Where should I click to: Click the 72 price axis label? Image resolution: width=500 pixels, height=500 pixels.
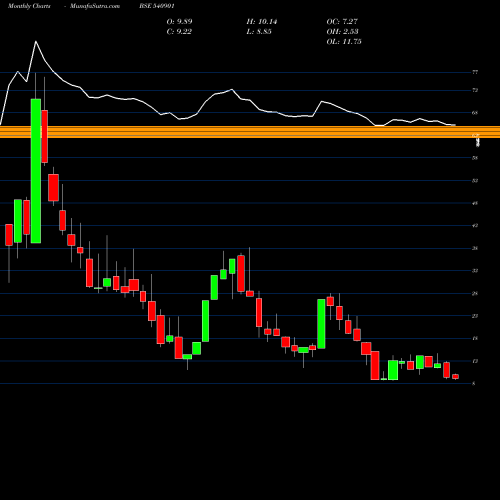[475, 90]
